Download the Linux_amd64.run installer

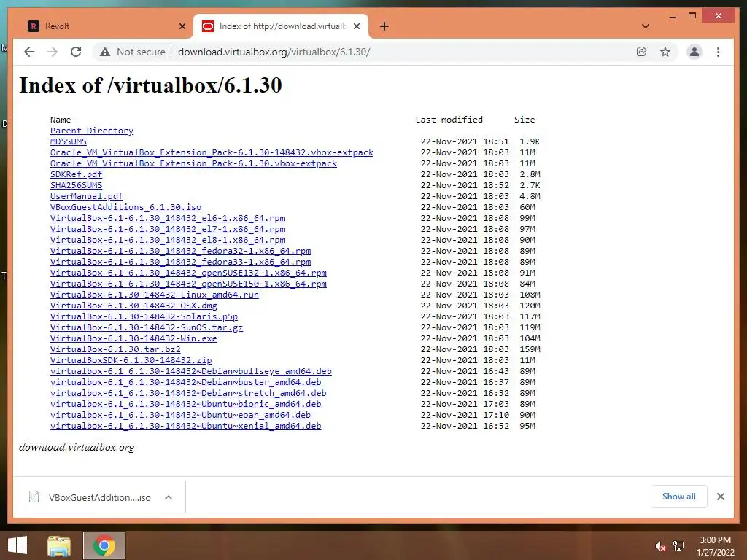click(x=155, y=295)
